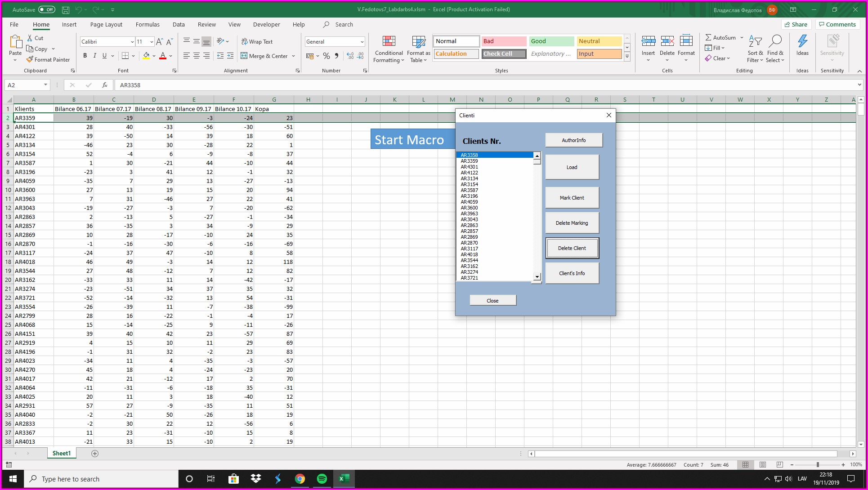Increase decimal places

(350, 56)
